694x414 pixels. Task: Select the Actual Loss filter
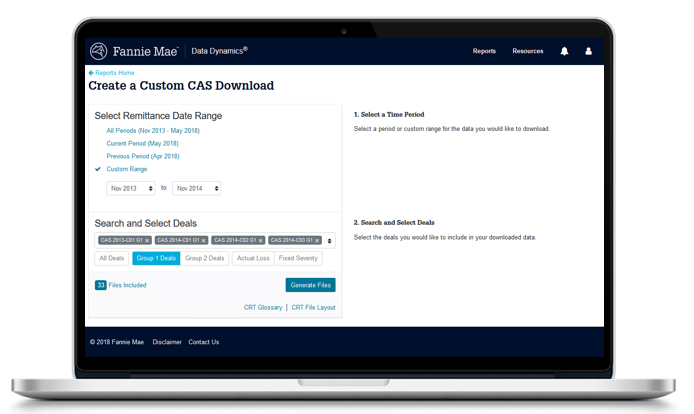(253, 258)
